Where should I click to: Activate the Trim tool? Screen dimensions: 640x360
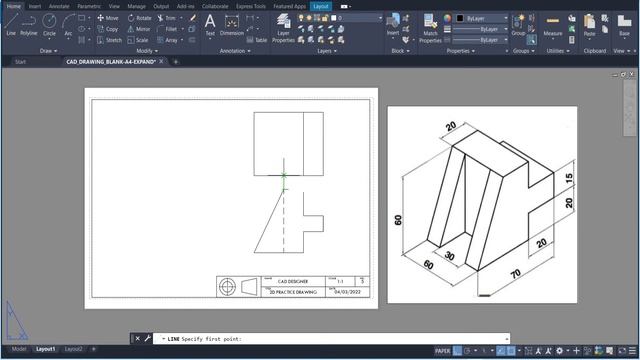(x=167, y=18)
